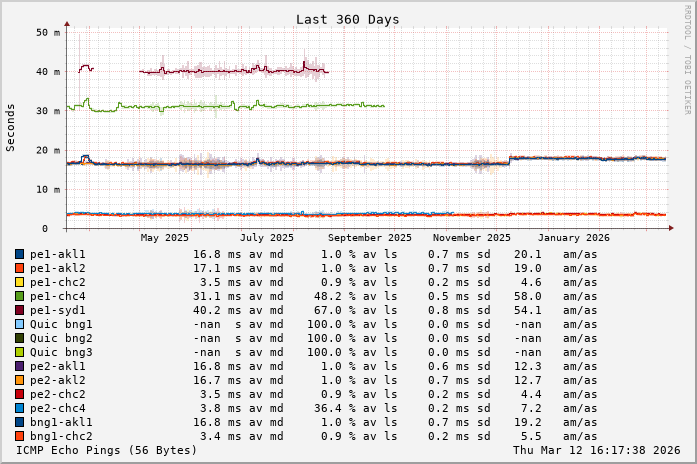Image resolution: width=697 pixels, height=464 pixels.
Task: Click the Quic bng1 legend swatch
Action: click(19, 324)
